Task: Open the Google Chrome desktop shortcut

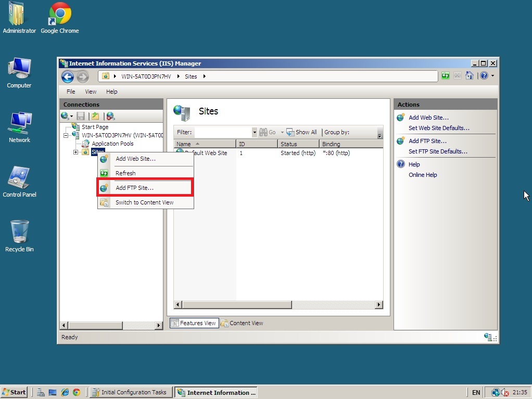Action: (60, 18)
